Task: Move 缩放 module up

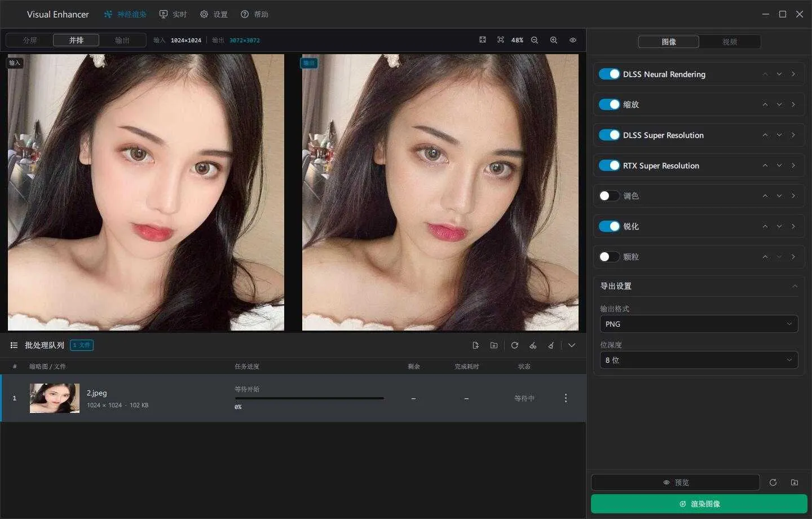Action: (x=765, y=104)
